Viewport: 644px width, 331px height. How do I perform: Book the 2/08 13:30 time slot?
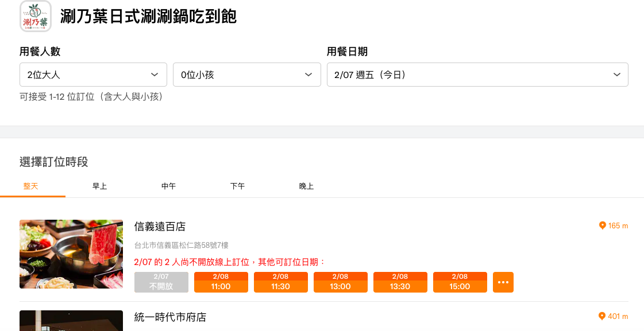tap(400, 282)
